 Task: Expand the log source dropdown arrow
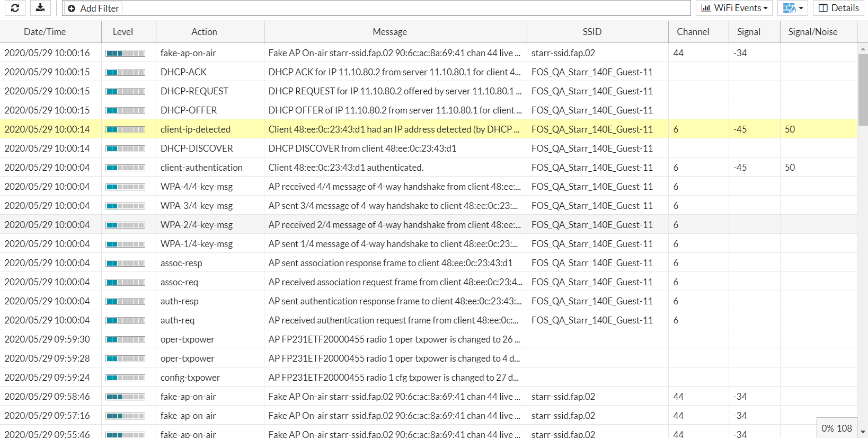pos(801,8)
